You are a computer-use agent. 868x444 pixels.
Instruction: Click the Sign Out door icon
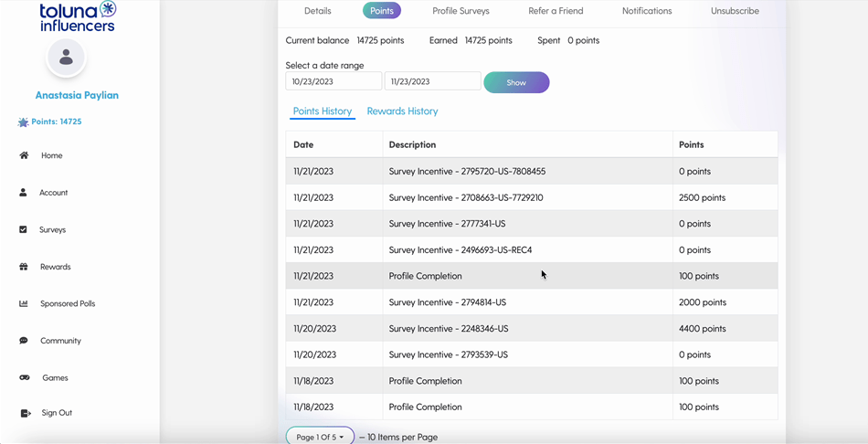[26, 413]
